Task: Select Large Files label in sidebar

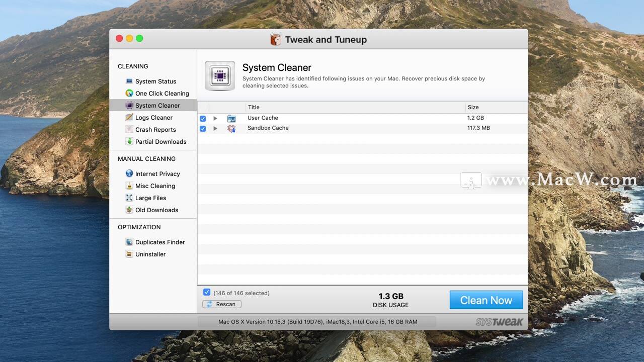Action: click(x=150, y=198)
